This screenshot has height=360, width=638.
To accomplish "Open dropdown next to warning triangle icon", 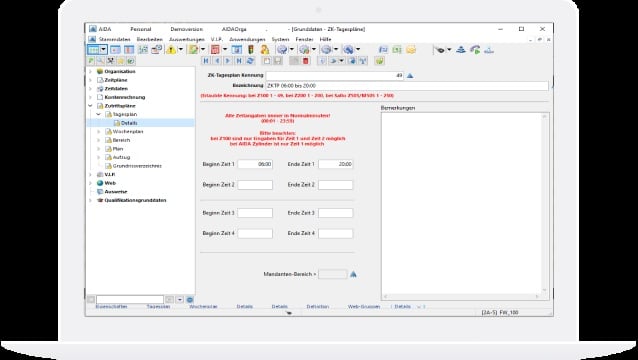I will pos(181,50).
